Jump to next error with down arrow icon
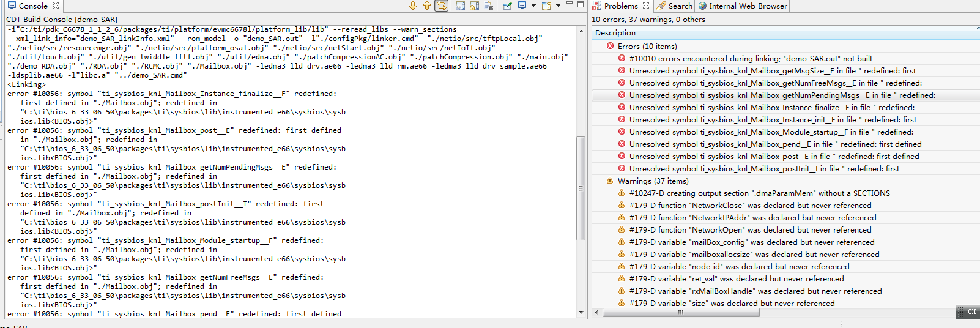Viewport: 980px width, 328px height. coord(413,6)
